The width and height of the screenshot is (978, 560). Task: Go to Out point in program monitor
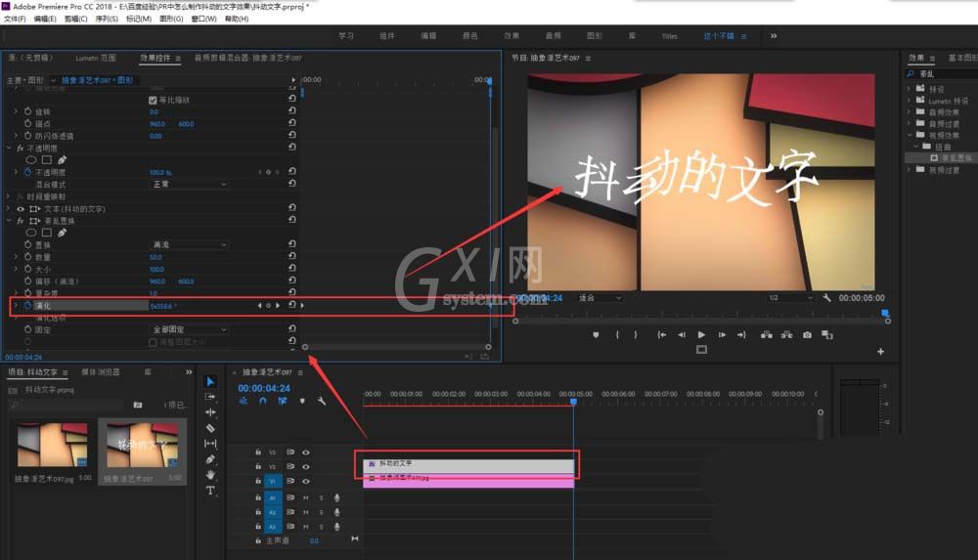[741, 335]
